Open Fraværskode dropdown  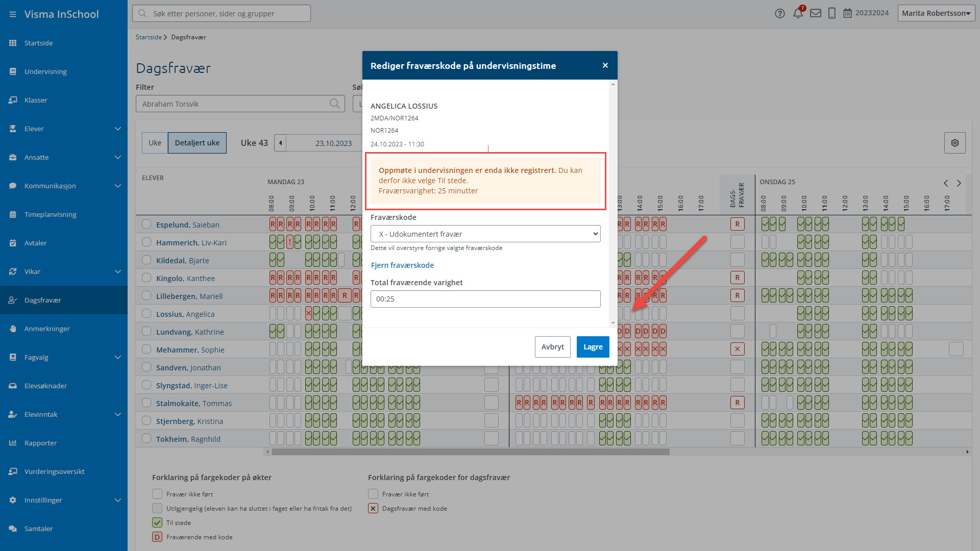click(x=485, y=234)
